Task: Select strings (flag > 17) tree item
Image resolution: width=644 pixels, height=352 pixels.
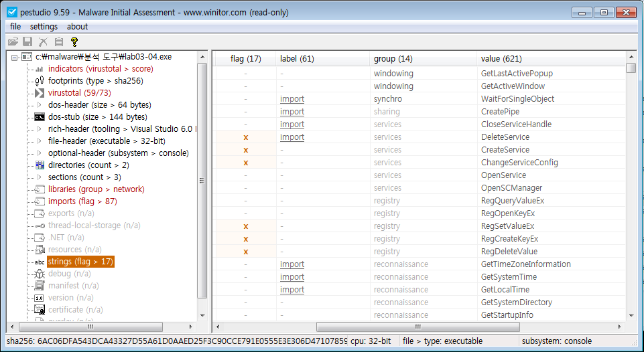Action: pos(80,262)
